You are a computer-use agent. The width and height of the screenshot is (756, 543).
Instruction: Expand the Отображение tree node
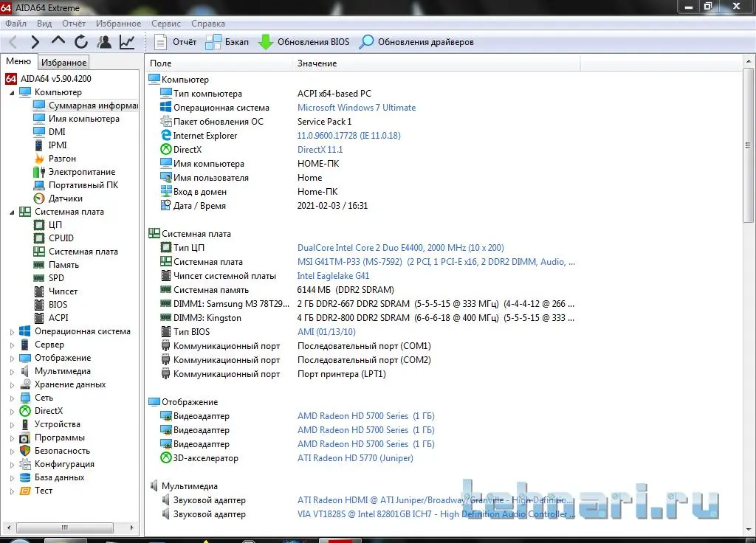tap(12, 358)
